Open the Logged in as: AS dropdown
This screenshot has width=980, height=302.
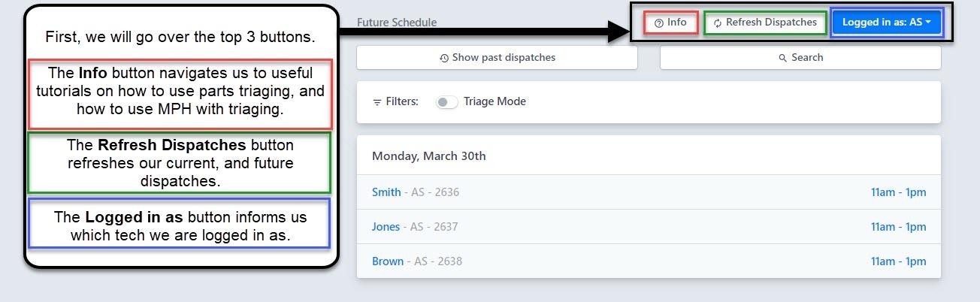886,23
